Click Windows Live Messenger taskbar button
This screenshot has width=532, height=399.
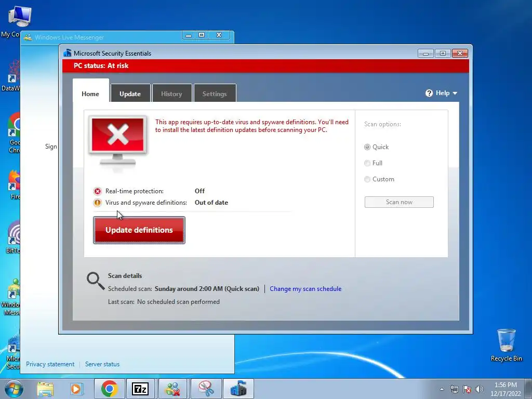172,389
